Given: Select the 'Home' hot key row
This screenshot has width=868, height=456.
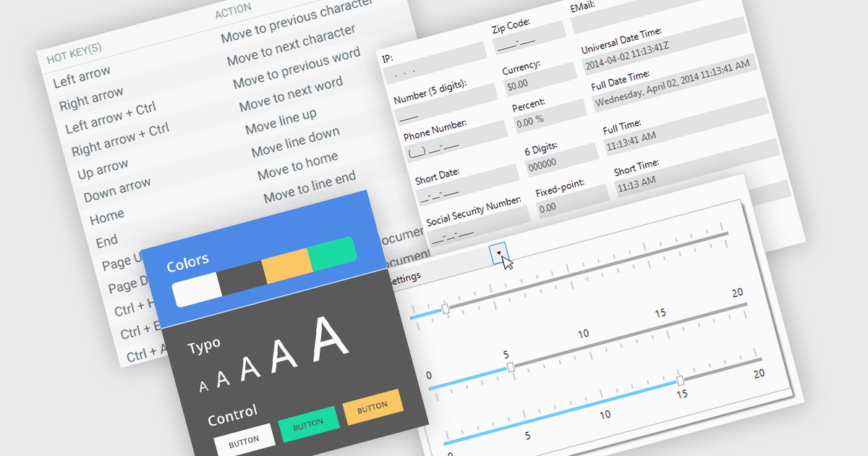Looking at the screenshot, I should [107, 216].
